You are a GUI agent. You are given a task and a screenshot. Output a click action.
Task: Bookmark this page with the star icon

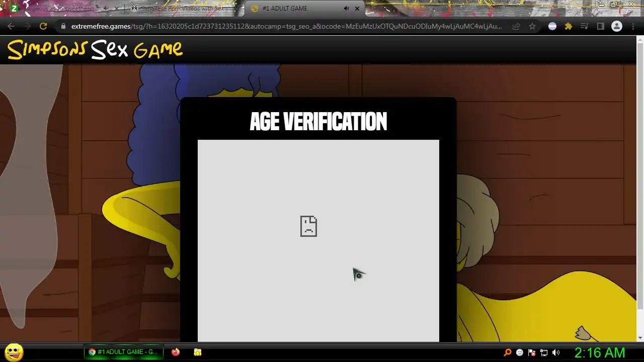532,27
